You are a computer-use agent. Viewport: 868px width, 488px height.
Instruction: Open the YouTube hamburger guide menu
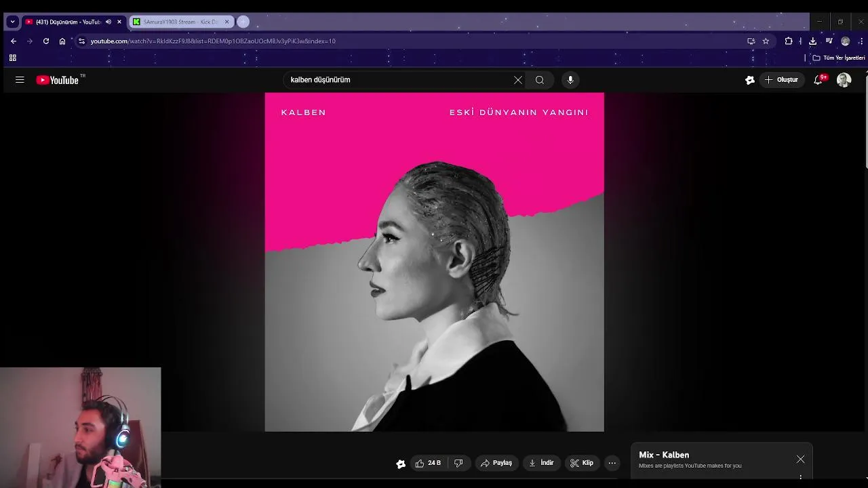point(20,80)
